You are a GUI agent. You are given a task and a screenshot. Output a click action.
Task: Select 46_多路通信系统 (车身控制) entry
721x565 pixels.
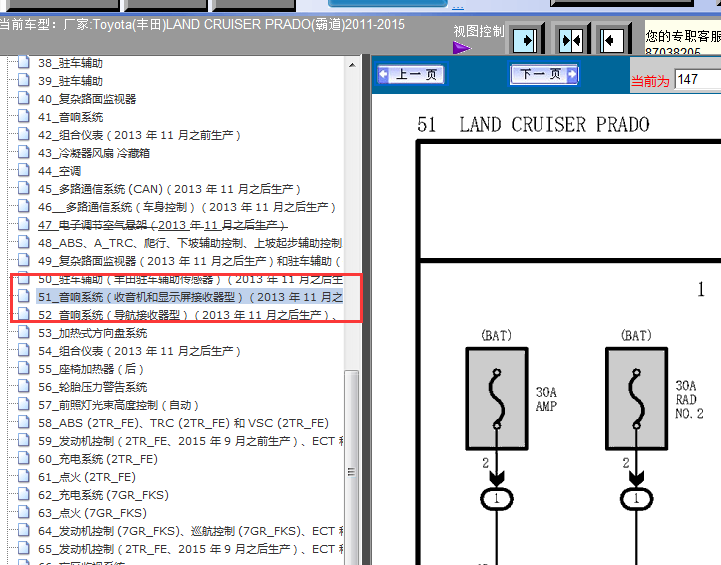click(x=187, y=207)
